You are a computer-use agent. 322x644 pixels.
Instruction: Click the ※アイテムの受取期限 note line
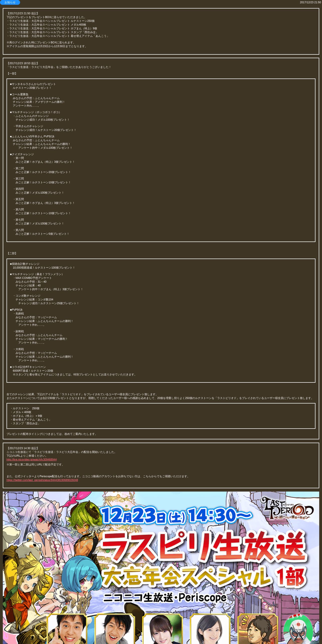pyautogui.click(x=47, y=46)
